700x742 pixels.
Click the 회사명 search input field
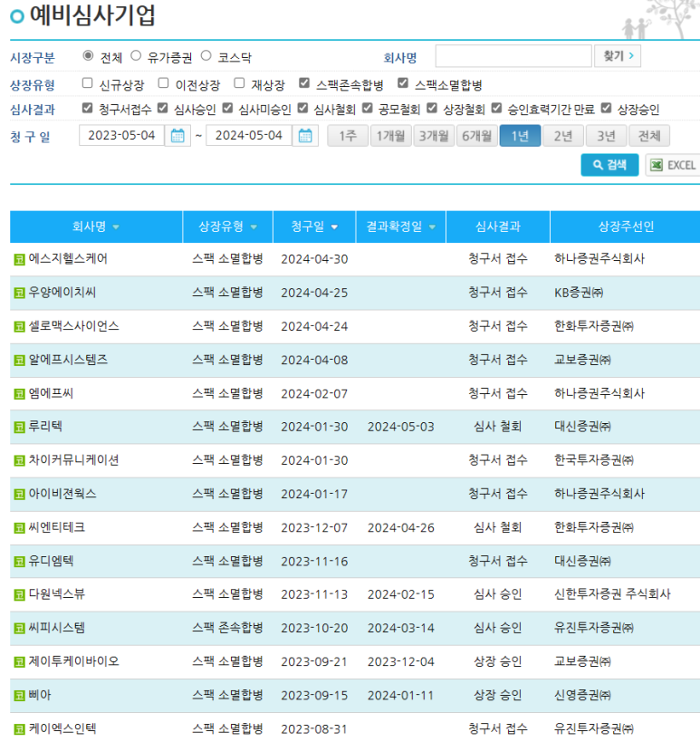pyautogui.click(x=513, y=57)
